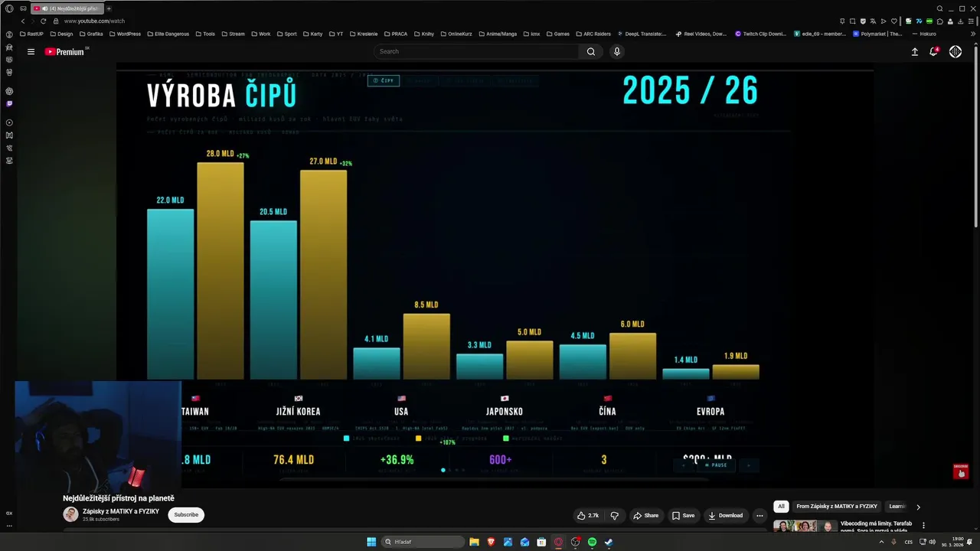
Task: Open more actions menu beside Download
Action: [759, 515]
